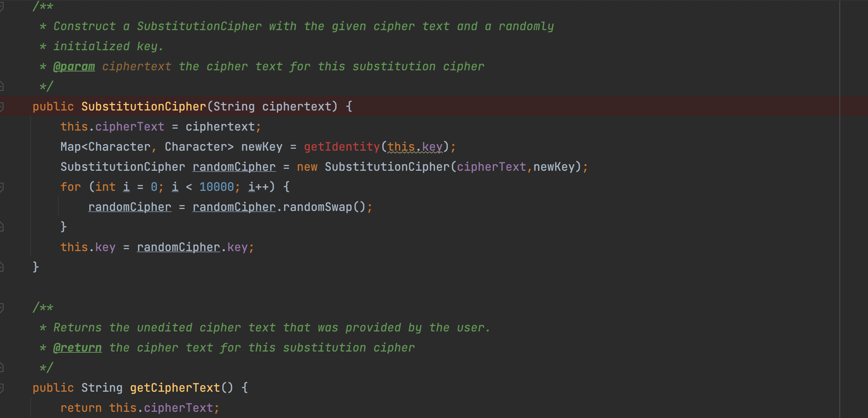Fold the Construct a SubstitutionCipher Javadoc comment
Viewport: 868px width, 418px height.
coord(2,7)
